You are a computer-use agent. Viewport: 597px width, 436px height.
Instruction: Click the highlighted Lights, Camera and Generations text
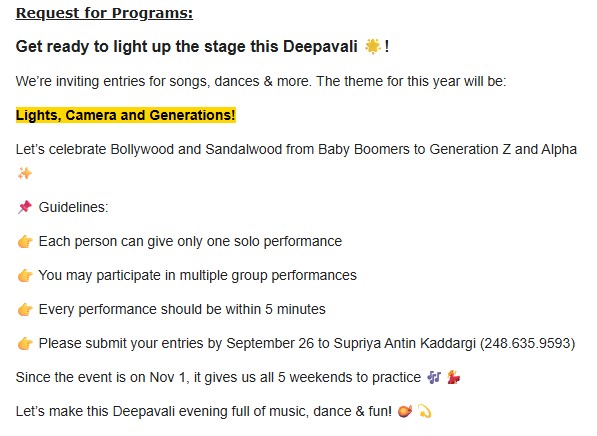126,115
